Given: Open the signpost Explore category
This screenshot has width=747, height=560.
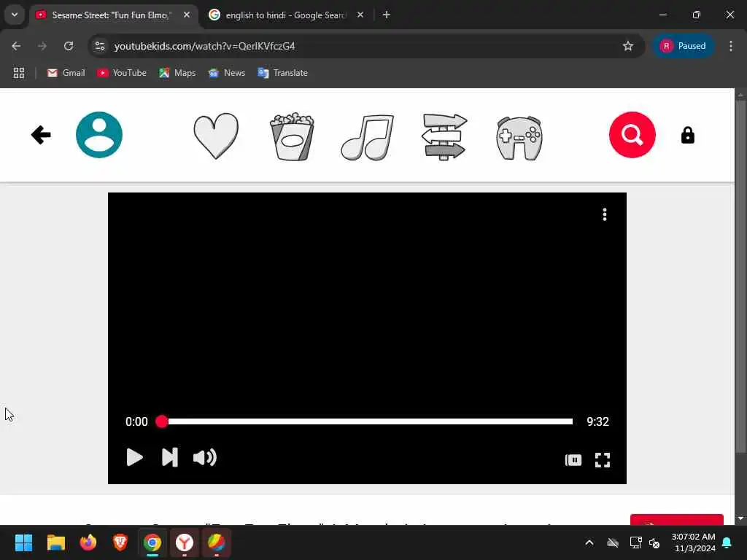Looking at the screenshot, I should point(444,136).
